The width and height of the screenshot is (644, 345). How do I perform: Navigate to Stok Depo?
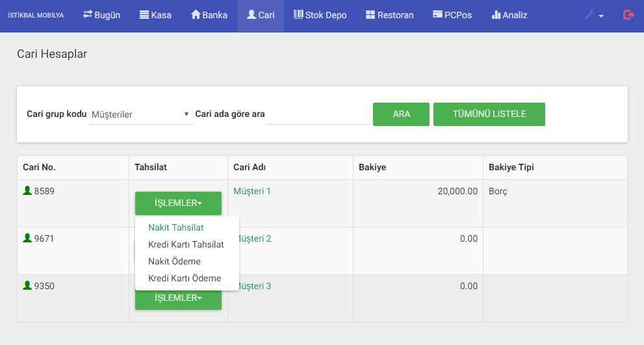(x=320, y=15)
